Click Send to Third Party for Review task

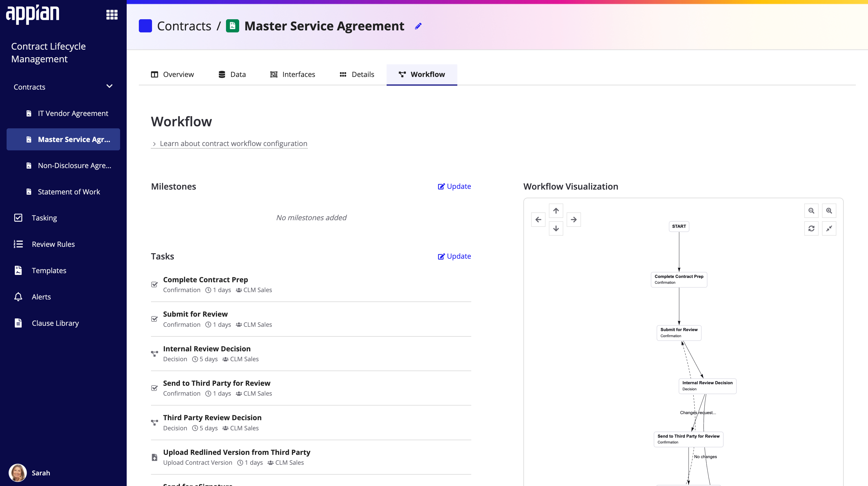coord(311,388)
